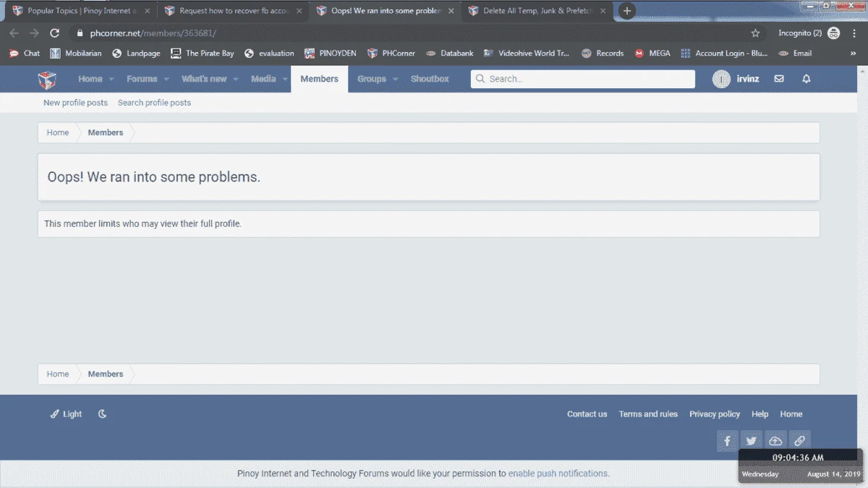Open the PHCorner bookmark
Viewport: 868px width, 488px height.
(x=391, y=53)
